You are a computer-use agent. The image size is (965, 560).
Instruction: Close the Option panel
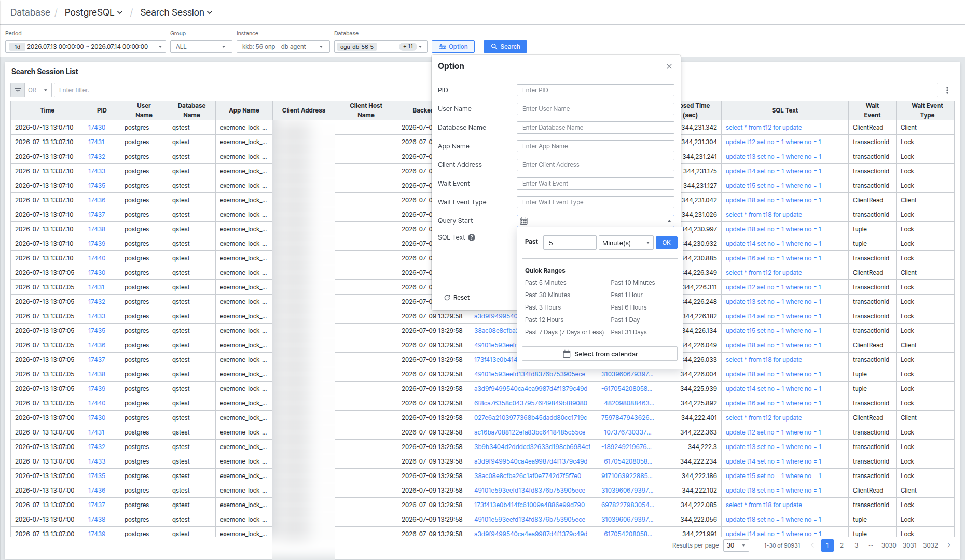point(669,66)
